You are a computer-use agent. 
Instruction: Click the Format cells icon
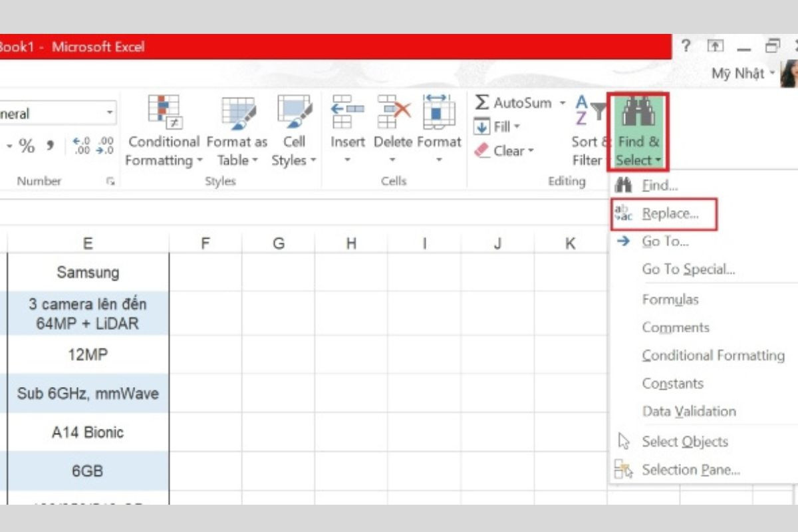click(438, 112)
